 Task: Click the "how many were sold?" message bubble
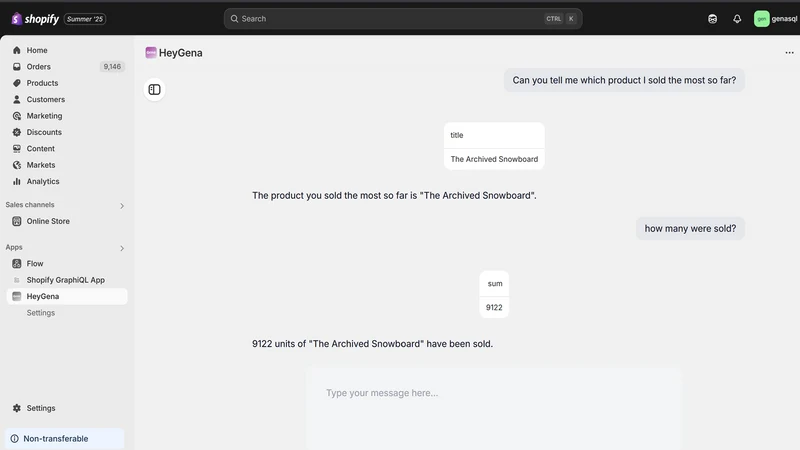click(690, 229)
